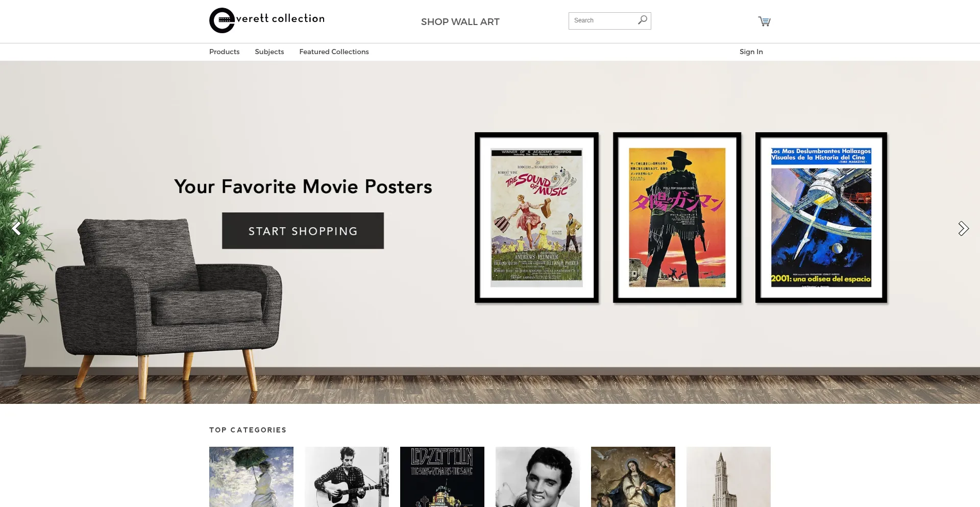
Task: Click the Everett Collection logo
Action: pyautogui.click(x=266, y=20)
